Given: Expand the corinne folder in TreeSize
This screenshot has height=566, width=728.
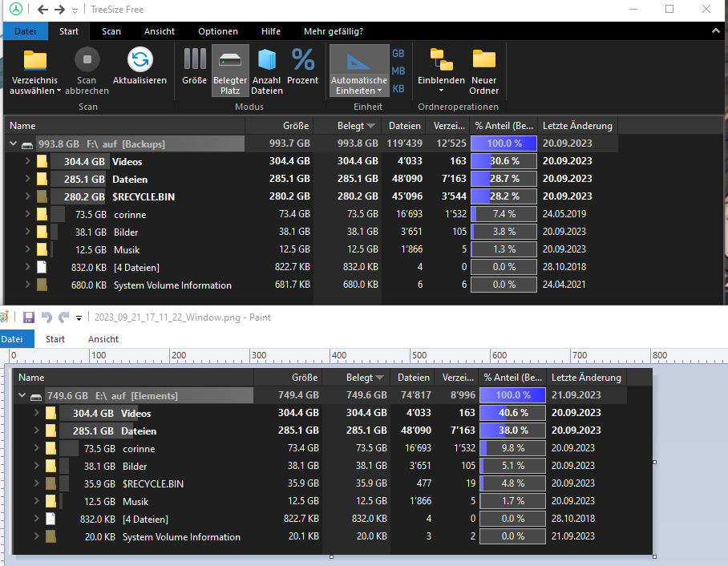Looking at the screenshot, I should (x=27, y=214).
